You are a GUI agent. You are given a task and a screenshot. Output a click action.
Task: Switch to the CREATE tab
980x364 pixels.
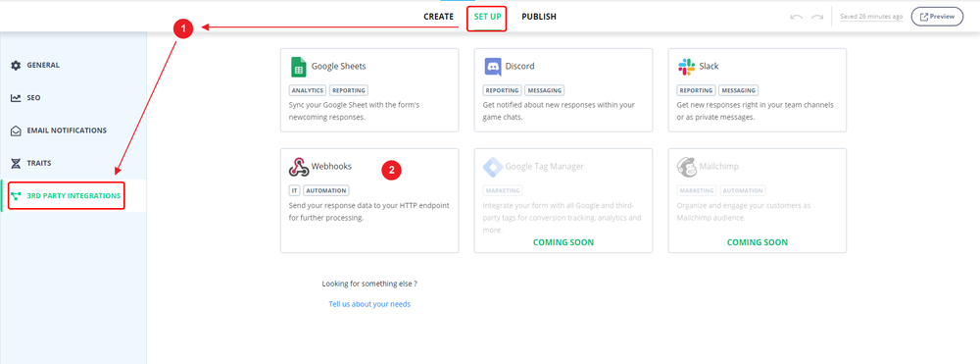[439, 17]
